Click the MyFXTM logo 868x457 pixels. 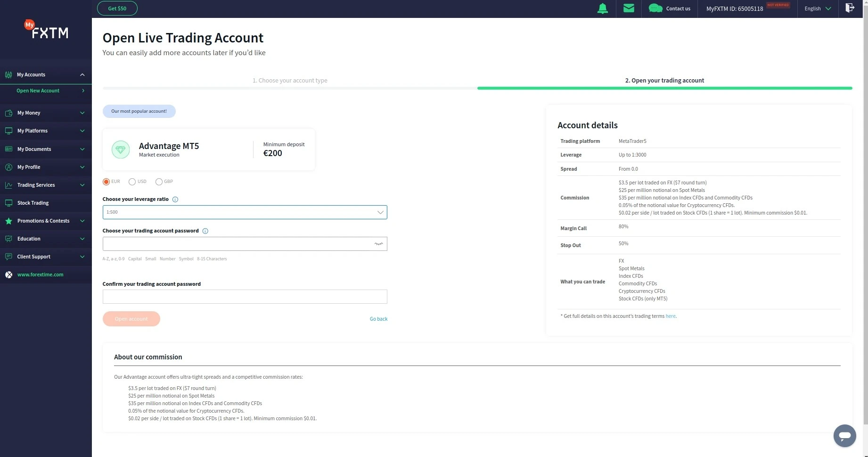tap(46, 30)
